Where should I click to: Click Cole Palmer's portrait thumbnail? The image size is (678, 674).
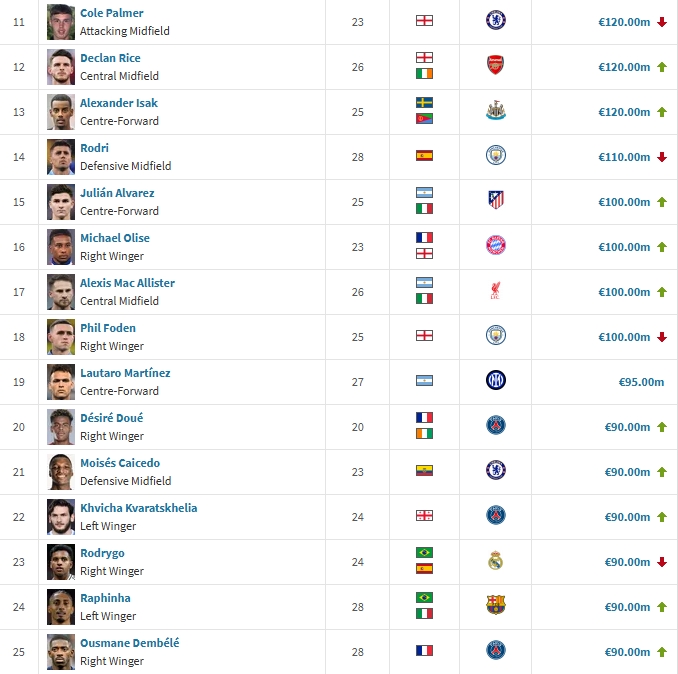pos(61,21)
